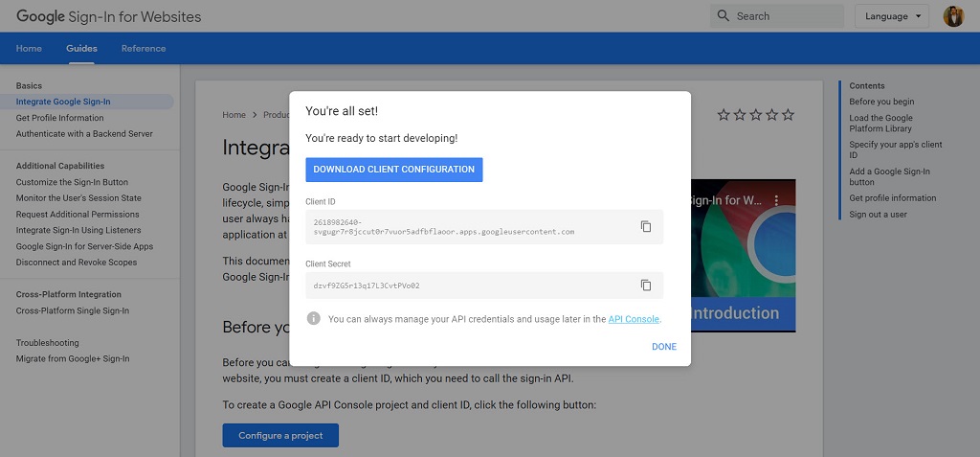The height and width of the screenshot is (457, 980).
Task: Click the Configure a project button
Action: pos(280,436)
